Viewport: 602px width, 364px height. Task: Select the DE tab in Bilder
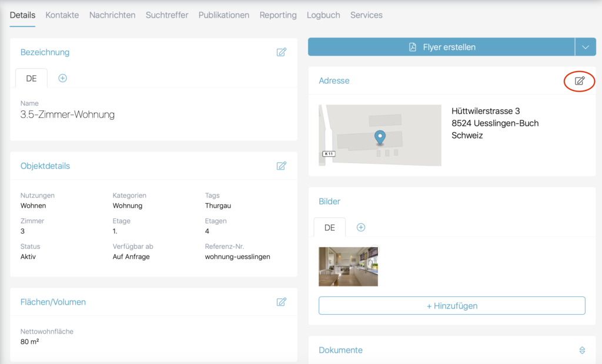coord(329,227)
